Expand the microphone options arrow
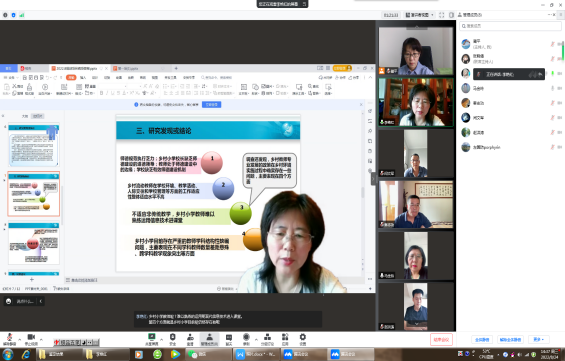565x361 pixels. [19, 339]
